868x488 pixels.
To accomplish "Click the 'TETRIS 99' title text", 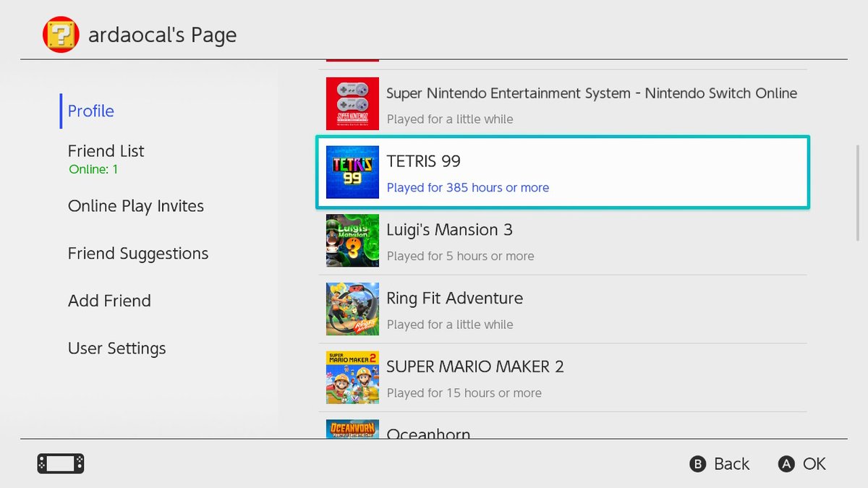I will (424, 161).
